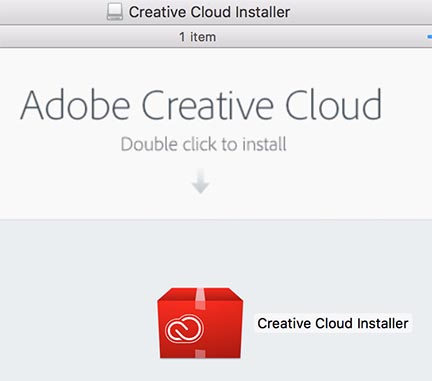Click blank white banner area beside the arrow
The width and height of the screenshot is (432, 381).
pos(317,182)
